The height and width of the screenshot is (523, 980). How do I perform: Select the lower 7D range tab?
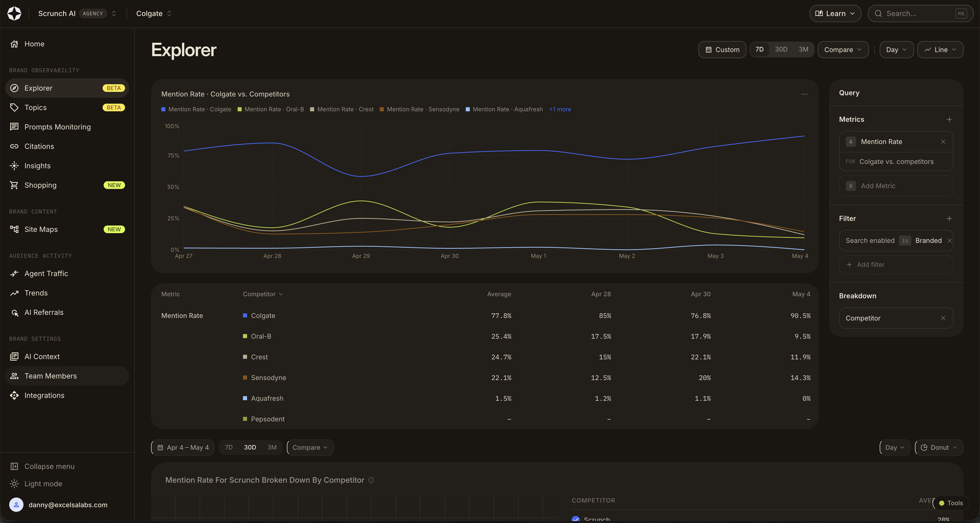(x=229, y=448)
